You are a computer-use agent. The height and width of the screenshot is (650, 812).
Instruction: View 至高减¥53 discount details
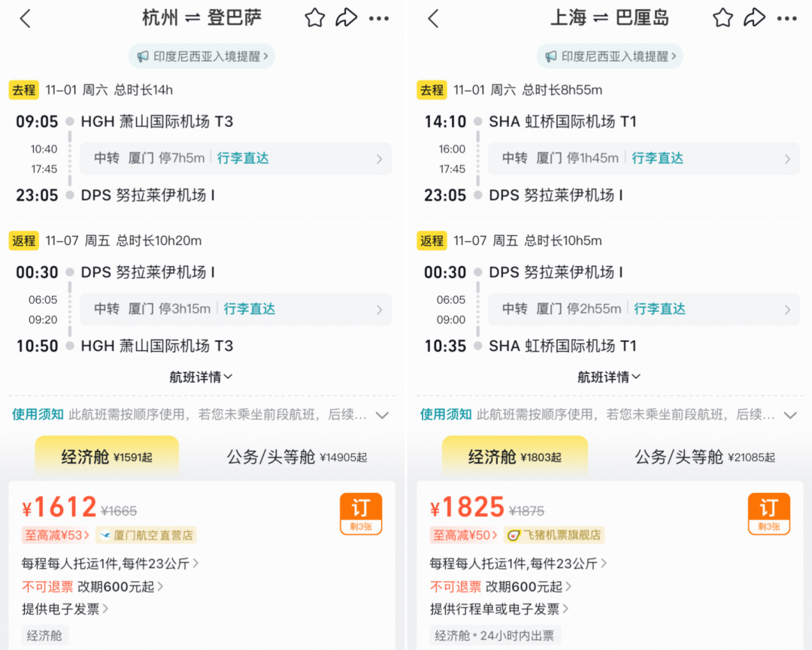click(58, 535)
